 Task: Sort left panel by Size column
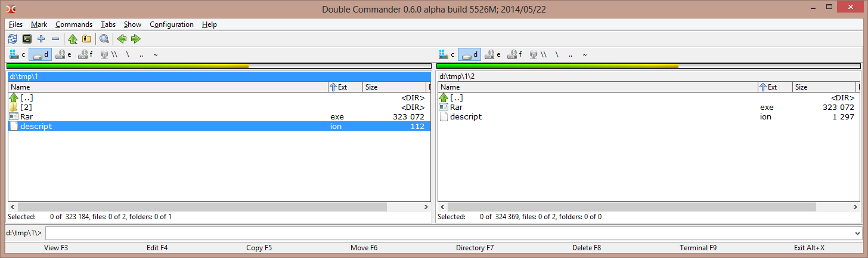point(394,87)
